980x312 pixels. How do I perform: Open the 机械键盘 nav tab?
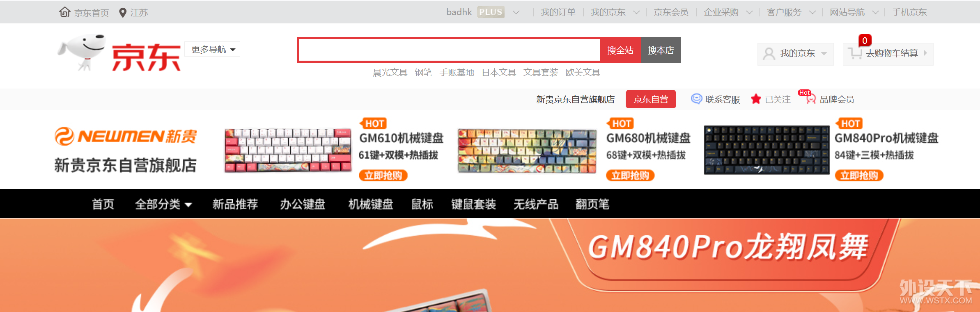(370, 204)
